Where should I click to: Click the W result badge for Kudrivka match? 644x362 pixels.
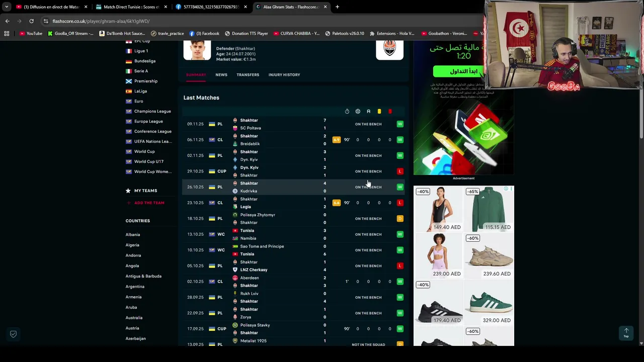coord(400,187)
